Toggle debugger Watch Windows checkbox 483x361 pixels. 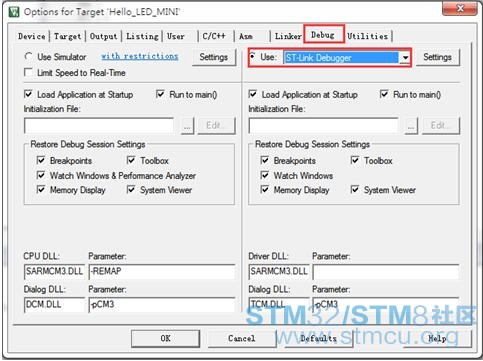(x=265, y=175)
